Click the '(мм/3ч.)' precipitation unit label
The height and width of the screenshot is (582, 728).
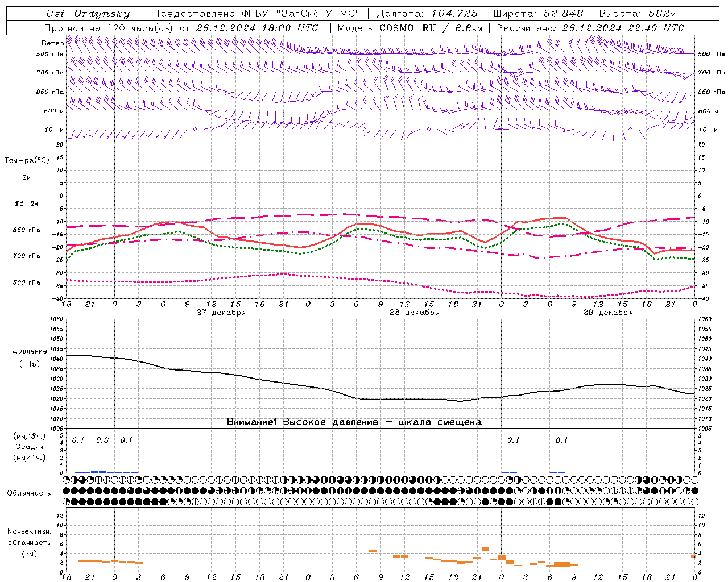pyautogui.click(x=30, y=436)
